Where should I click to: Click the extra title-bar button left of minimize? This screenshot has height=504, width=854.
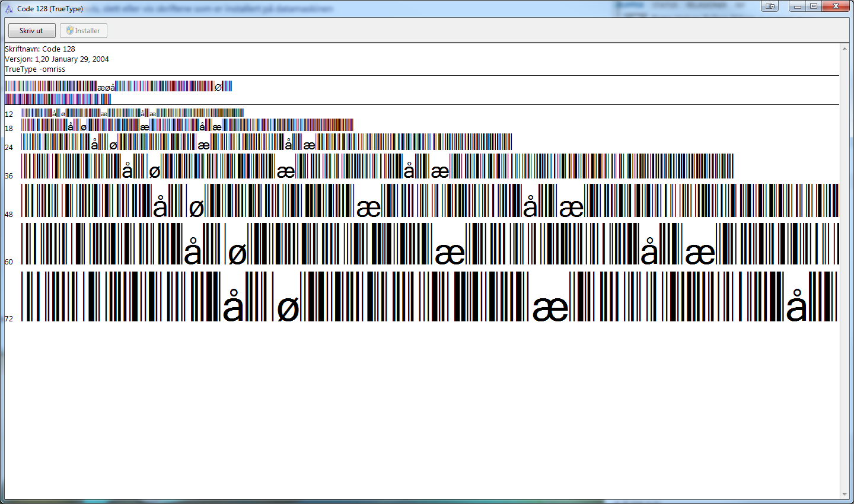pyautogui.click(x=770, y=7)
